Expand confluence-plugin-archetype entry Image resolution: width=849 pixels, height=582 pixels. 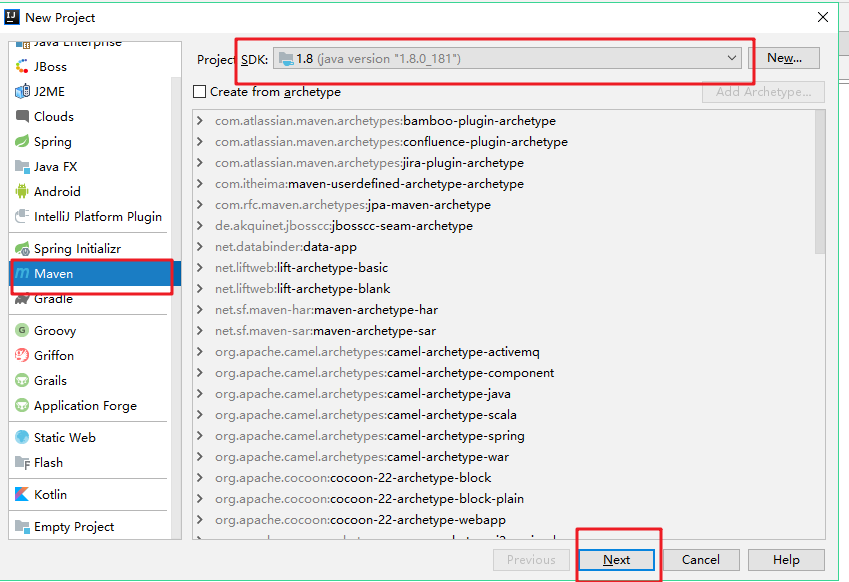[200, 142]
